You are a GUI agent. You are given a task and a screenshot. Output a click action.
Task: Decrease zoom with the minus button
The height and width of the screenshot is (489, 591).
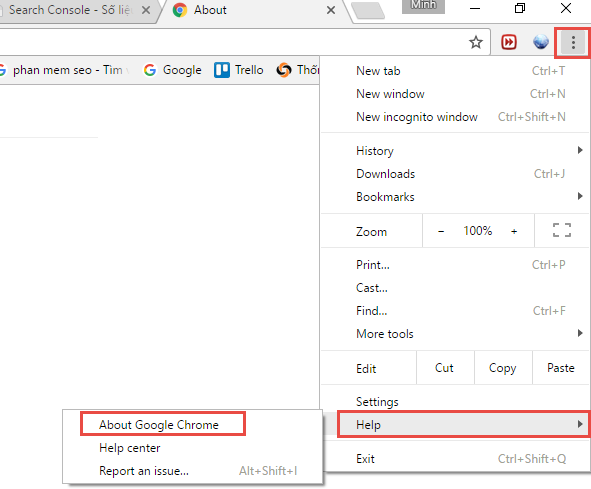pyautogui.click(x=441, y=231)
